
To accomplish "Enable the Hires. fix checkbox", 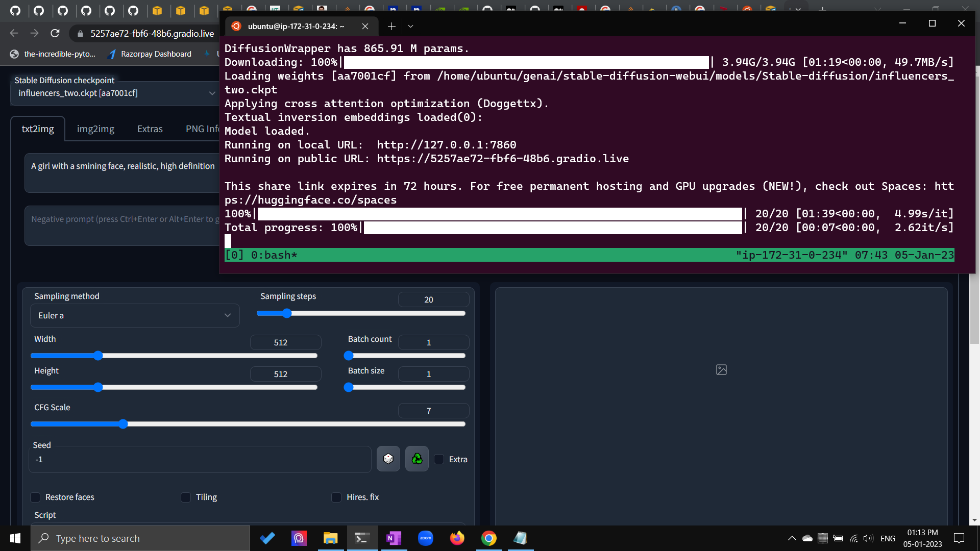I will tap(336, 497).
